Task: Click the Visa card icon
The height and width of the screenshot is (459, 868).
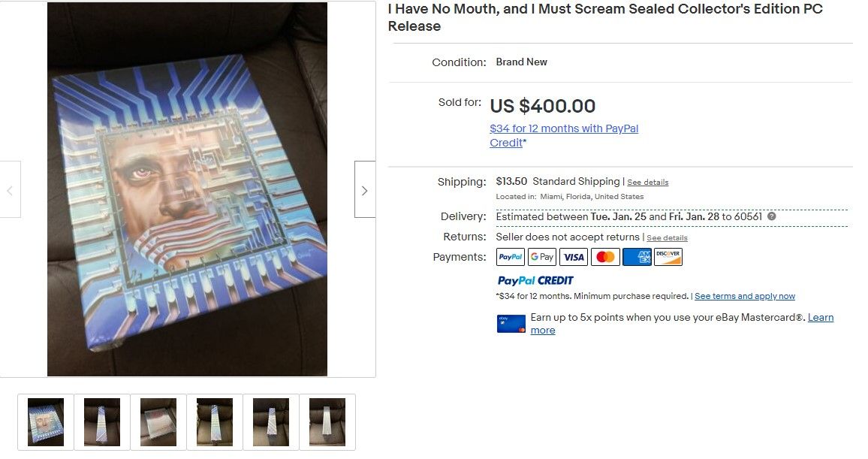Action: pos(574,257)
